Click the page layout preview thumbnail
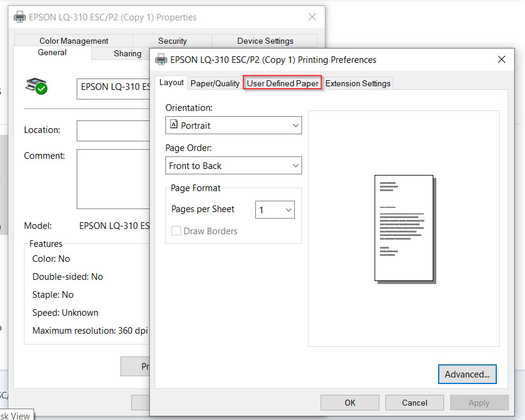The image size is (525, 420). click(x=405, y=229)
